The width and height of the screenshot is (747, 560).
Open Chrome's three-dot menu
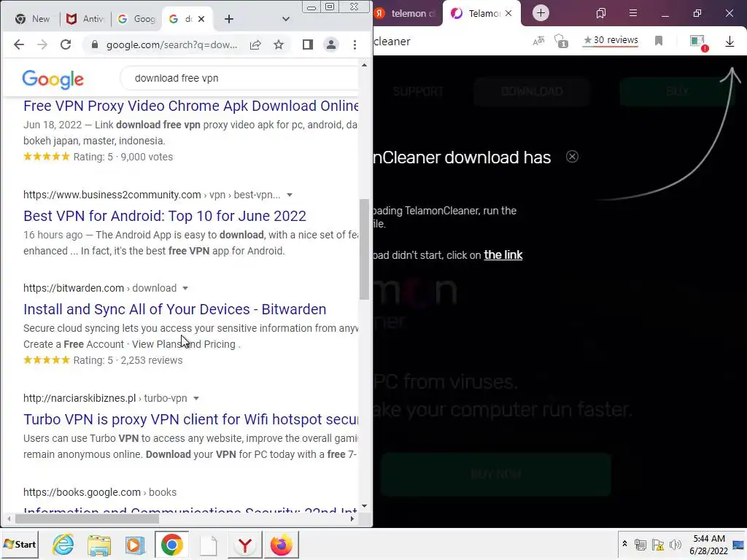355,44
